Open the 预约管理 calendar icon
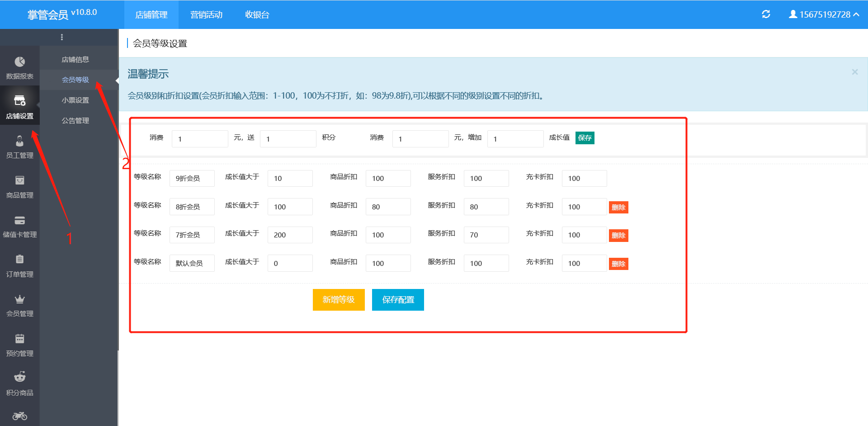868x426 pixels. tap(19, 339)
